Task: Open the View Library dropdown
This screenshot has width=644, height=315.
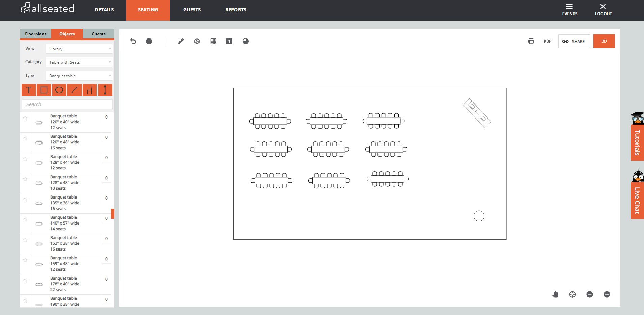Action: pyautogui.click(x=79, y=49)
